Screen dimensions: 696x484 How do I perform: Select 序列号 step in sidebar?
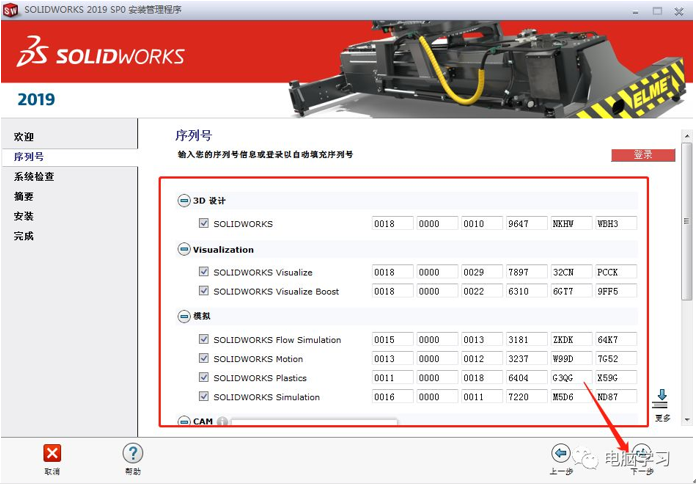[x=29, y=157]
